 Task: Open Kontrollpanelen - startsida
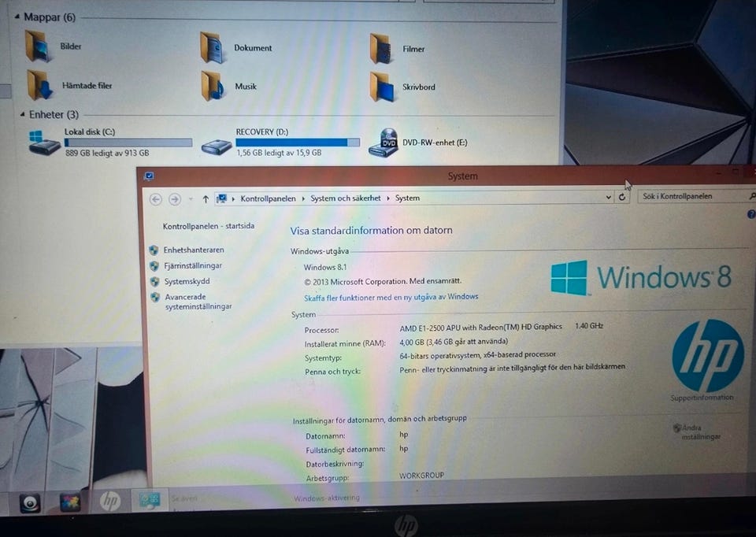coord(208,226)
